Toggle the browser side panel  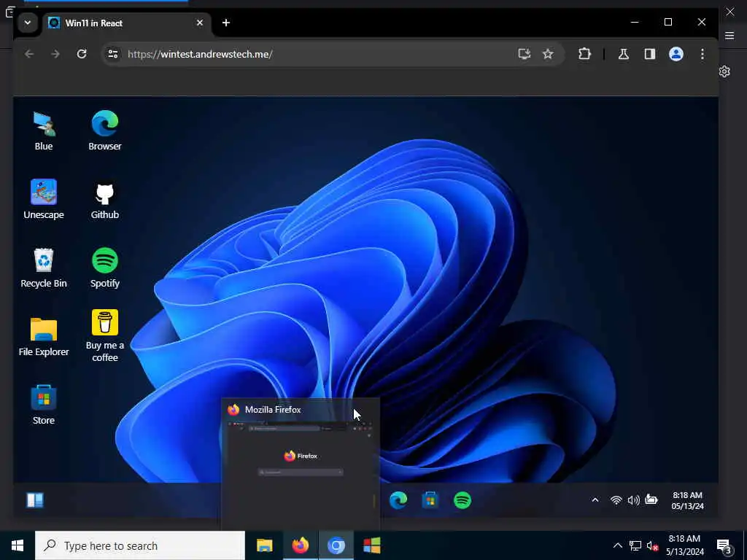(650, 54)
